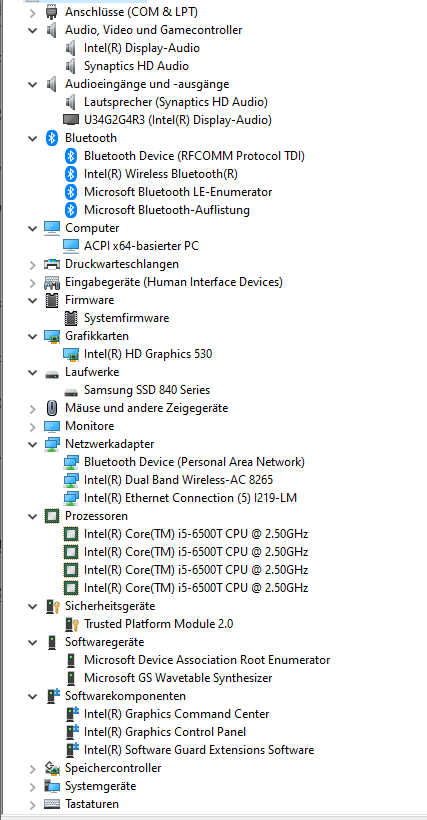
Task: Expand the Monitore category
Action: point(33,426)
